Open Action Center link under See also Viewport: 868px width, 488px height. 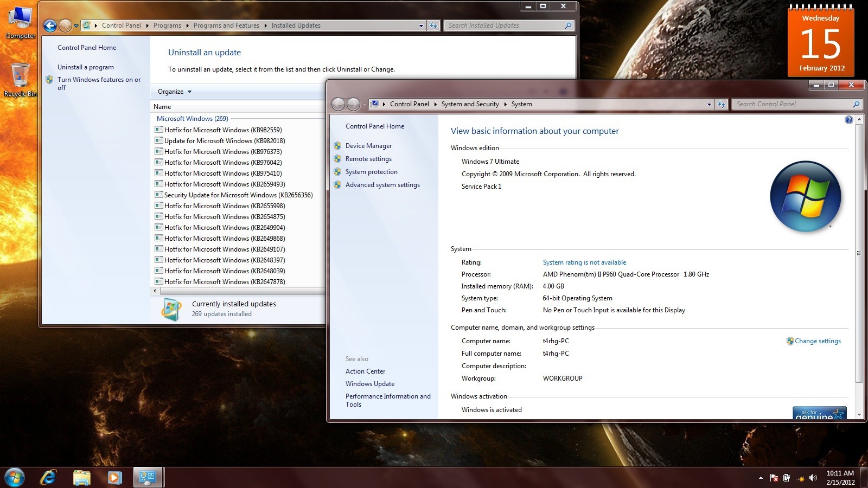(365, 371)
